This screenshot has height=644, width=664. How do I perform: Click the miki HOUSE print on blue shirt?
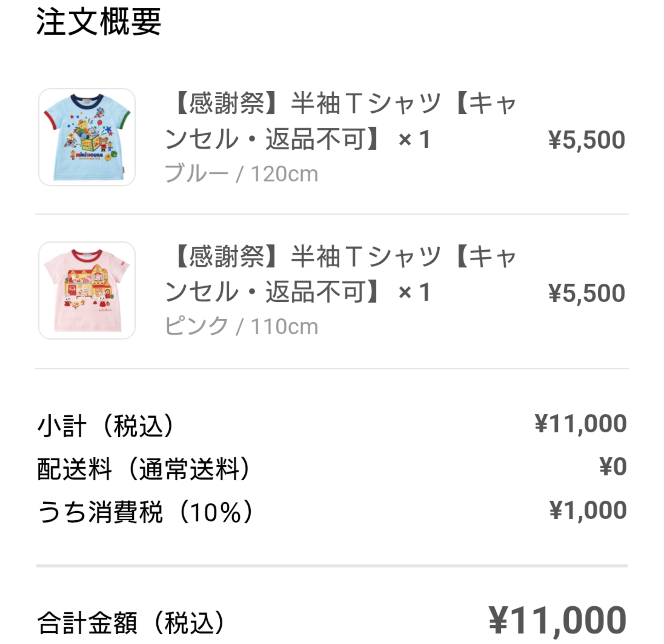[x=90, y=155]
